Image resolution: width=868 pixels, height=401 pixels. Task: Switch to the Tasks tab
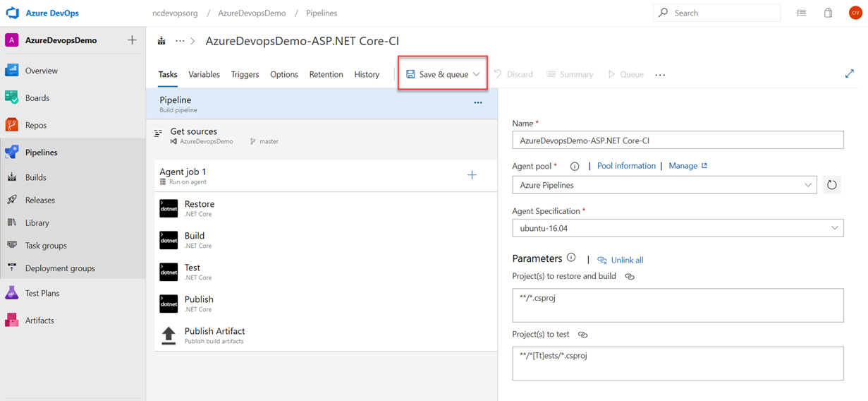[x=168, y=74]
